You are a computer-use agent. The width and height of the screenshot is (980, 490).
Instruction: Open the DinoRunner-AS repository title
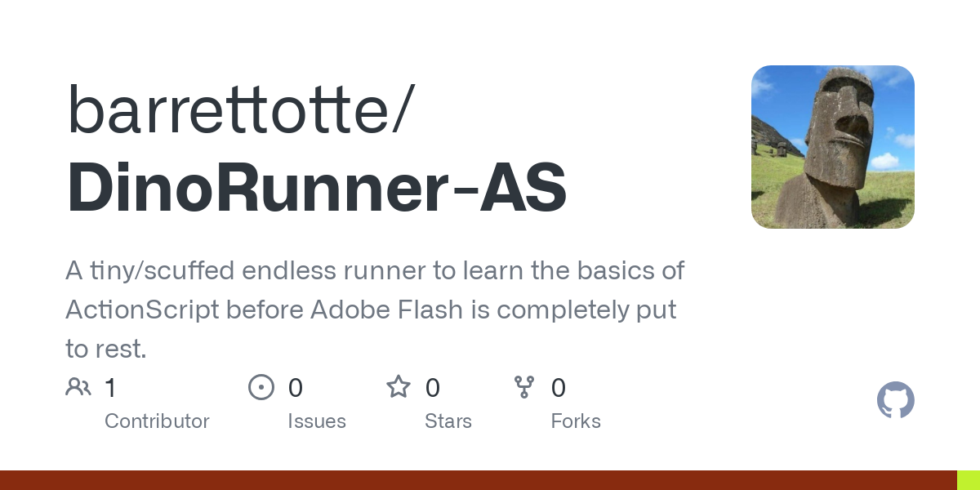pos(317,188)
